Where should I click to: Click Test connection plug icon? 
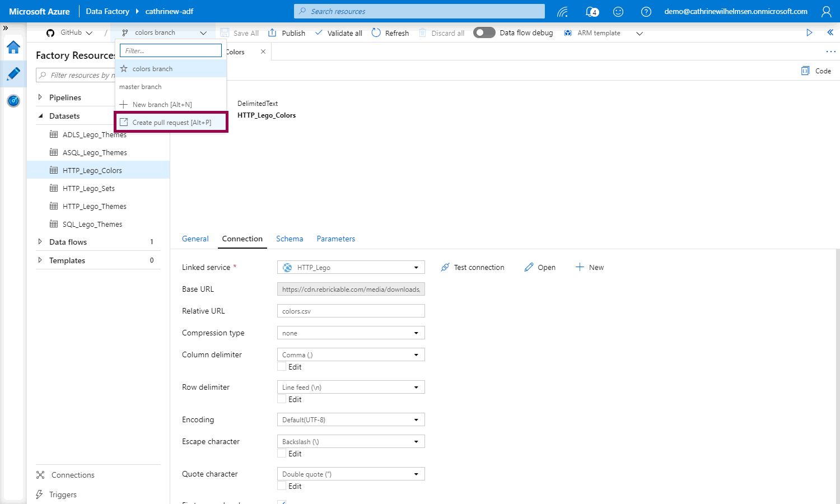point(445,268)
